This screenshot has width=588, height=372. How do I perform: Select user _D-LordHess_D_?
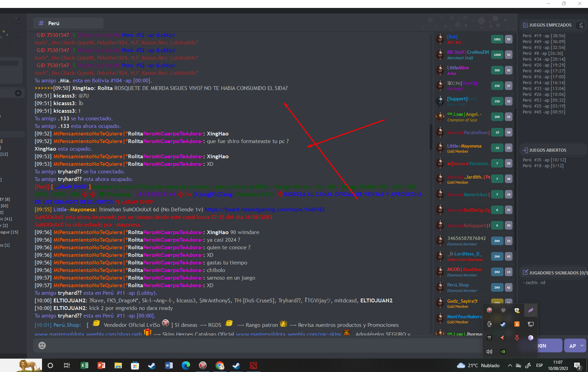click(474, 257)
